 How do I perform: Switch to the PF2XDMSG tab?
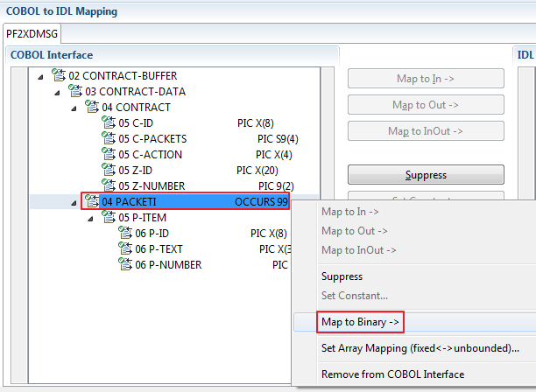click(x=32, y=34)
